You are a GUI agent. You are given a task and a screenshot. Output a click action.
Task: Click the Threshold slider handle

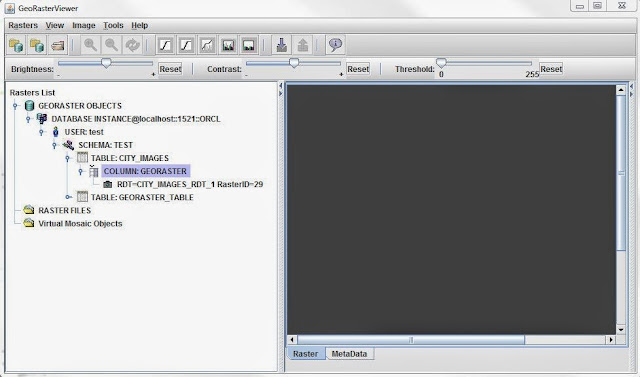pyautogui.click(x=441, y=63)
